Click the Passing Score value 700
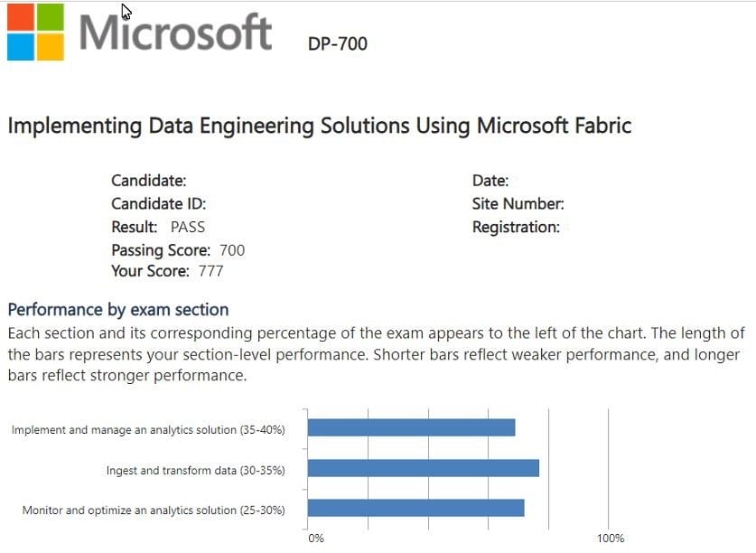 click(x=232, y=250)
